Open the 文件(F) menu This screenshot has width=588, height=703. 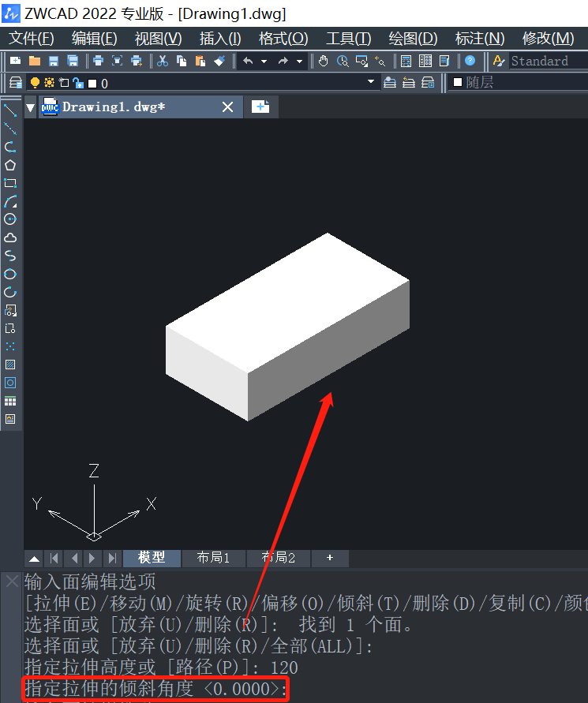[x=32, y=39]
